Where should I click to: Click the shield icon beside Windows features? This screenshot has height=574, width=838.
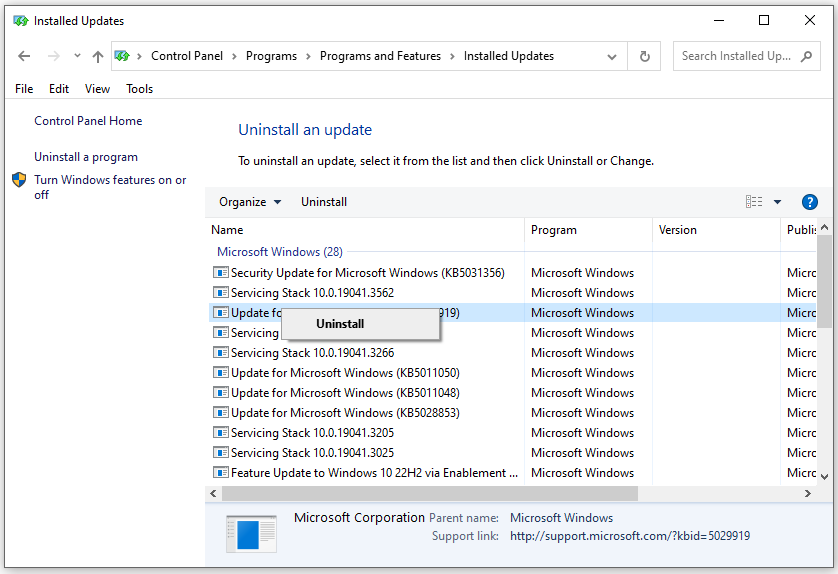pyautogui.click(x=19, y=180)
